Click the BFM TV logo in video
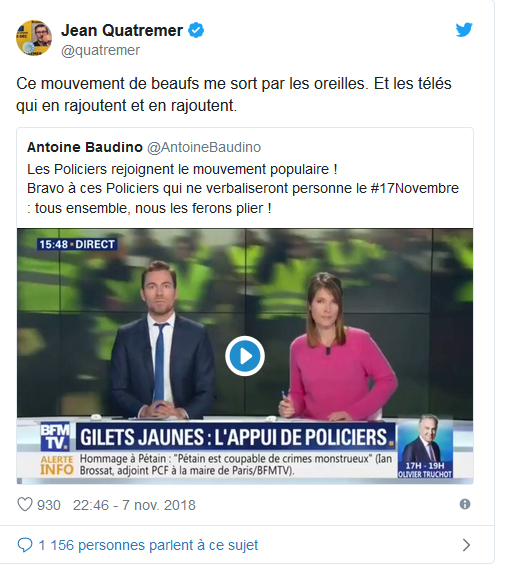 55,437
